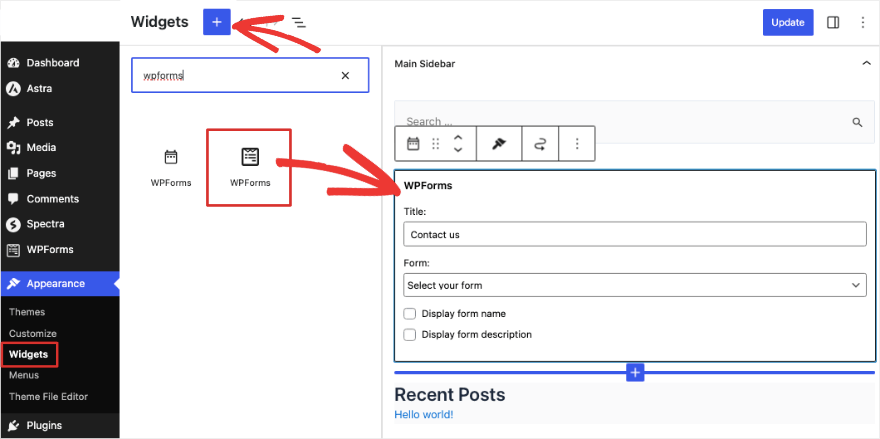Click the Pages icon in sidebar
The height and width of the screenshot is (439, 880).
point(13,173)
